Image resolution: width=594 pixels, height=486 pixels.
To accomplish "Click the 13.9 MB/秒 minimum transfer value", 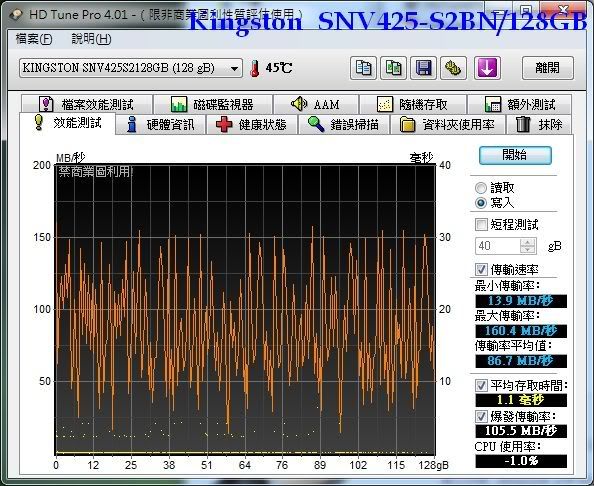I will tap(521, 301).
